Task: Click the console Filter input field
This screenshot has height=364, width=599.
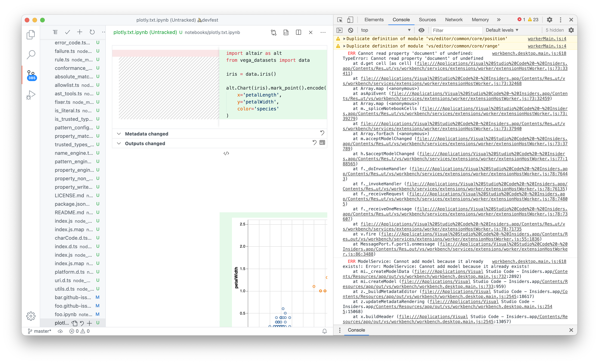Action: coord(456,30)
